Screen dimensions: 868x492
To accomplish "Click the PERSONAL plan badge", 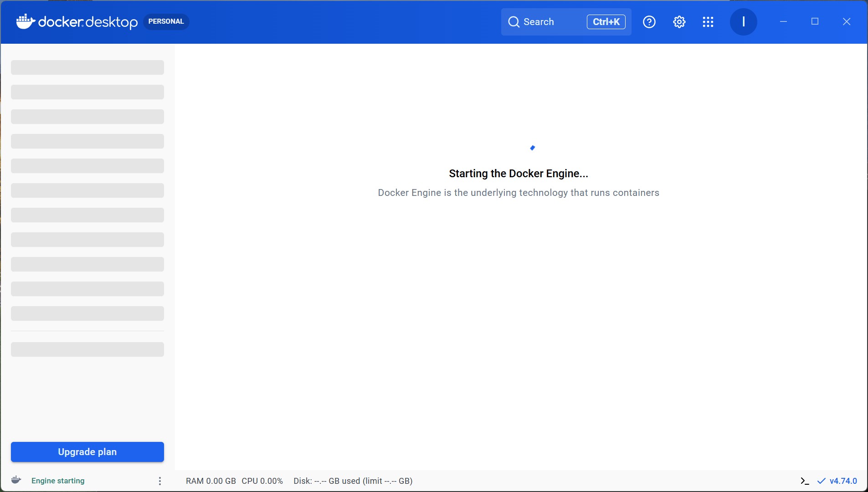I will [166, 21].
